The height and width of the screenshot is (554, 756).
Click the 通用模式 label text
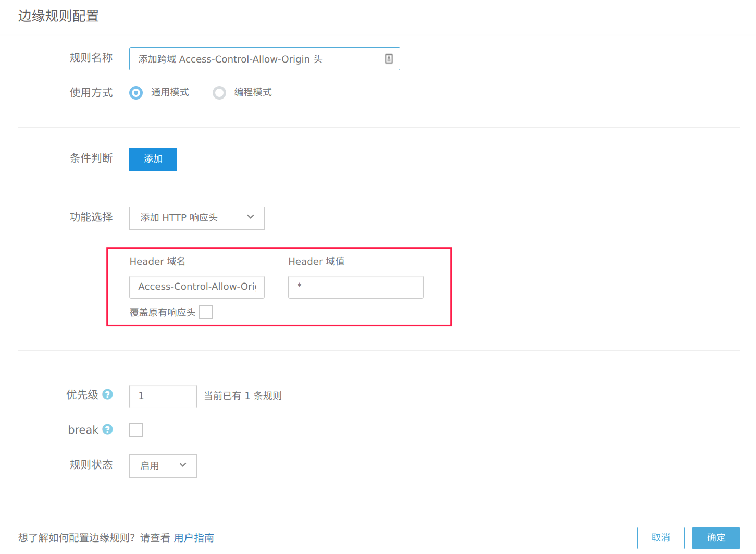[x=170, y=92]
